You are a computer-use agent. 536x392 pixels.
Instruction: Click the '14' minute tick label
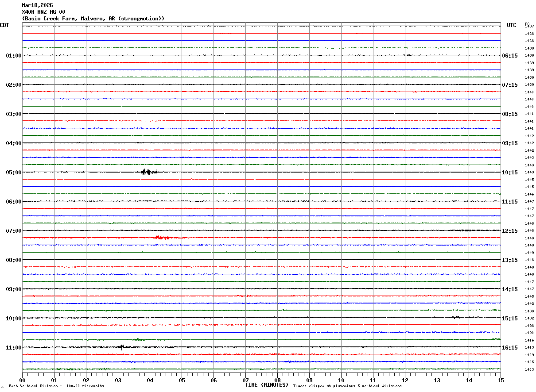pos(469,380)
